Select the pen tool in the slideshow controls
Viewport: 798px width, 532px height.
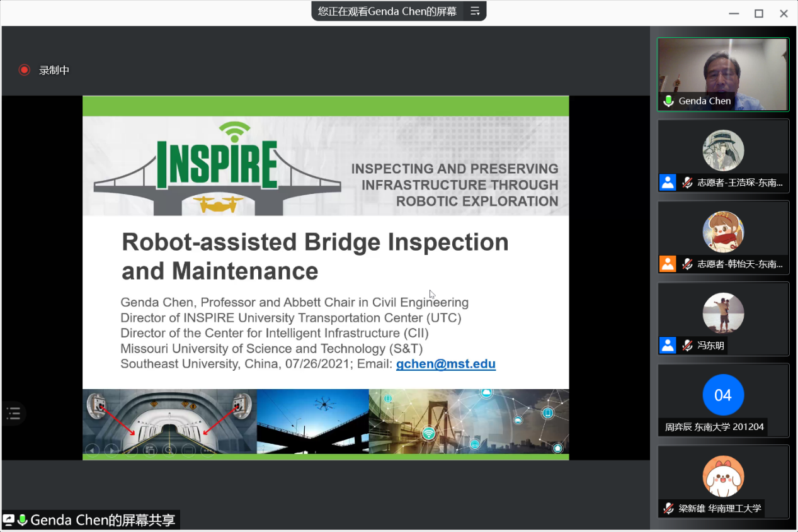pos(131,450)
